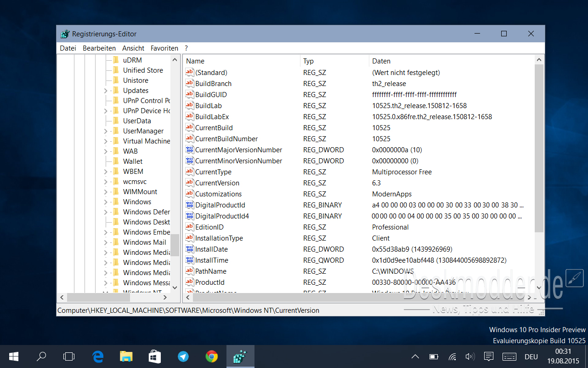Open the clock showing 00:31
588x368 pixels.
click(x=563, y=356)
